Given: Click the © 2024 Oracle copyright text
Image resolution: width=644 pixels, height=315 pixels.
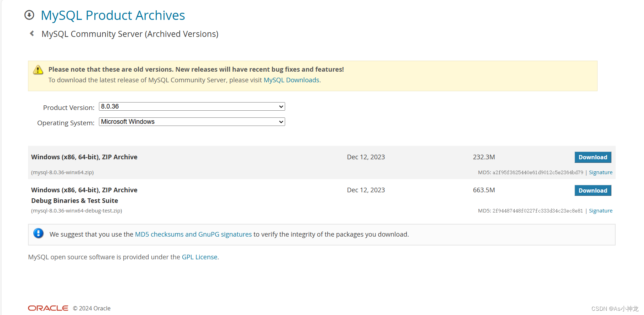Looking at the screenshot, I should point(92,308).
